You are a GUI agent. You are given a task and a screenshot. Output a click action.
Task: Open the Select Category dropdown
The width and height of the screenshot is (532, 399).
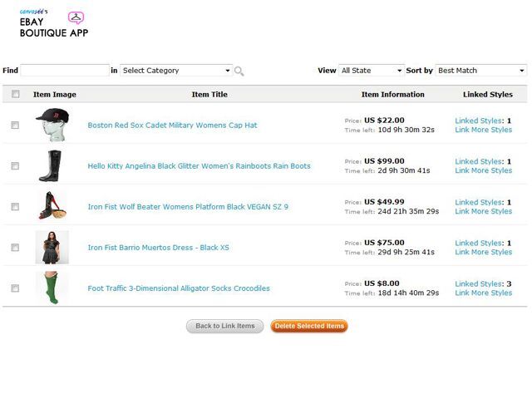176,71
